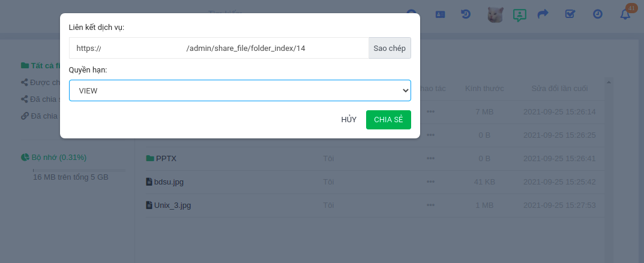Open actions menu for bdsu.jpg

(430, 182)
